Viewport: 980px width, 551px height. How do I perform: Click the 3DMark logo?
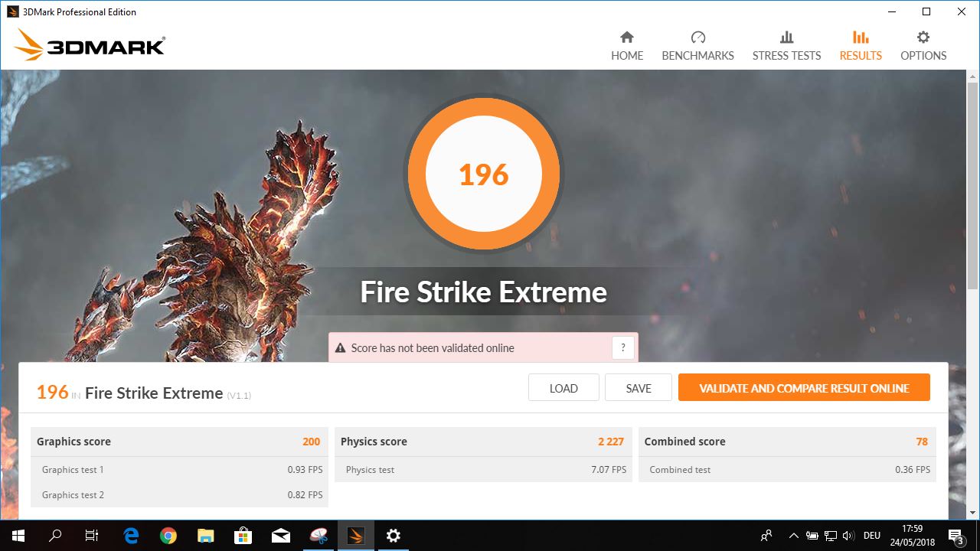90,45
